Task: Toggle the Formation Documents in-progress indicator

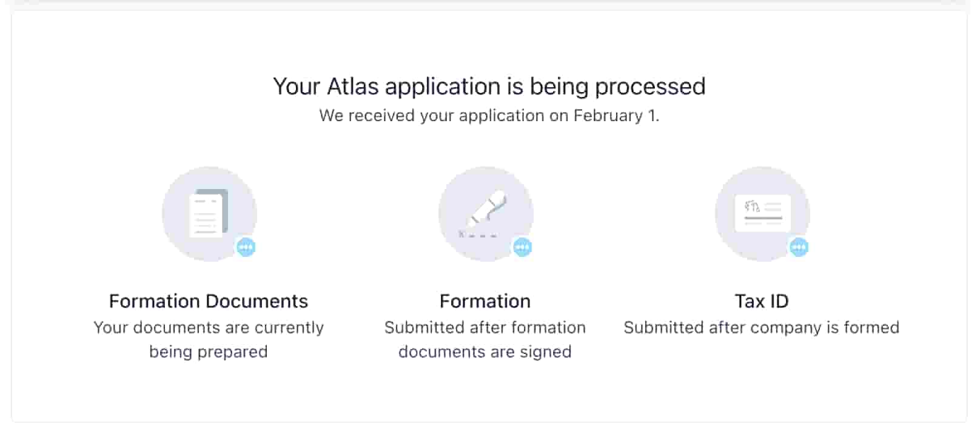Action: 246,247
